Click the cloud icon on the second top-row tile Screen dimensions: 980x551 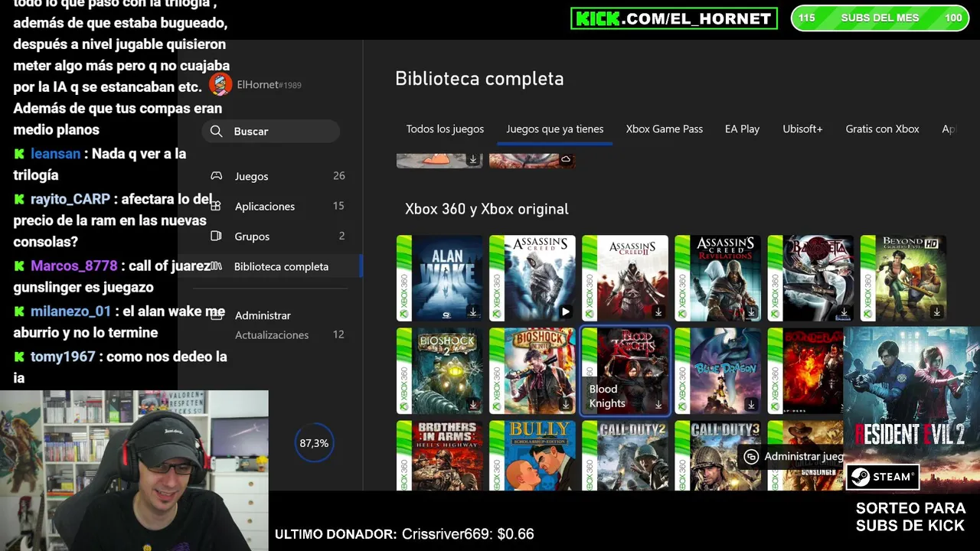tap(566, 159)
